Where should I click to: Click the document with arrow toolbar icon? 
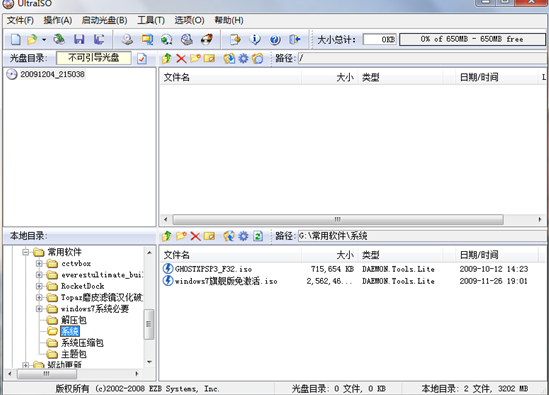(235, 39)
